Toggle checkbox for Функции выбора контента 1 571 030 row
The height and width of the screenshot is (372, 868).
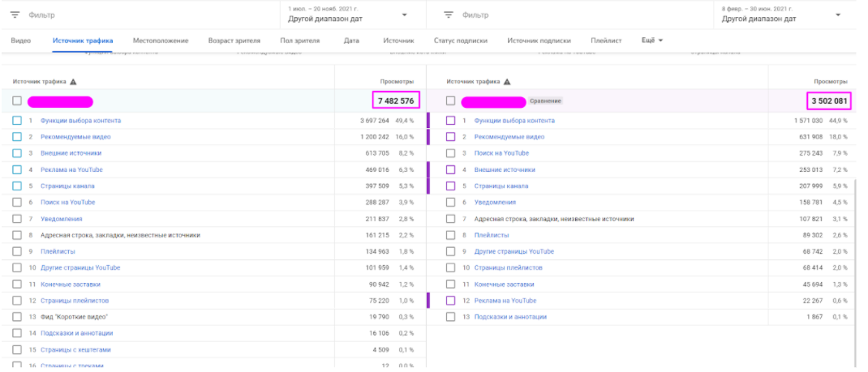click(450, 121)
